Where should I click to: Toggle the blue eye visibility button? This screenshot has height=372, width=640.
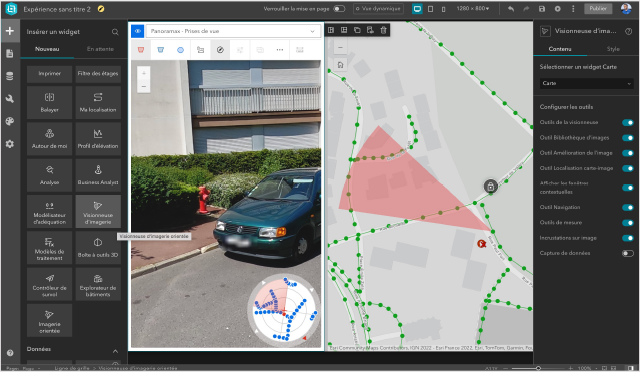click(138, 31)
